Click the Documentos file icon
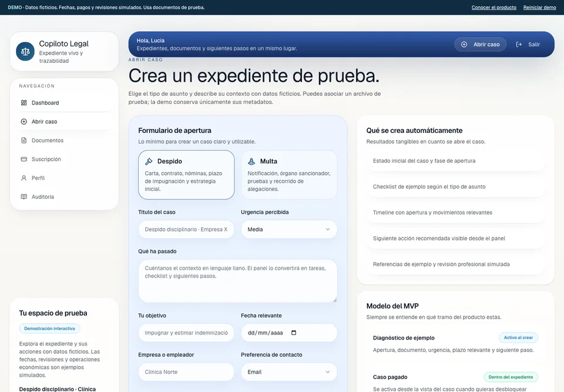This screenshot has height=392, width=564. (x=23, y=140)
